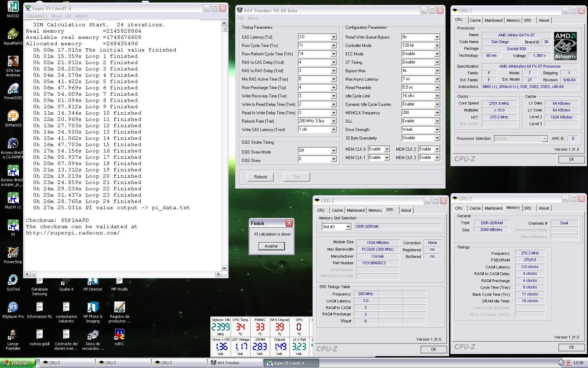588x368 pixels.
Task: Open PowerDVD desktop shortcut
Action: pyautogui.click(x=13, y=91)
